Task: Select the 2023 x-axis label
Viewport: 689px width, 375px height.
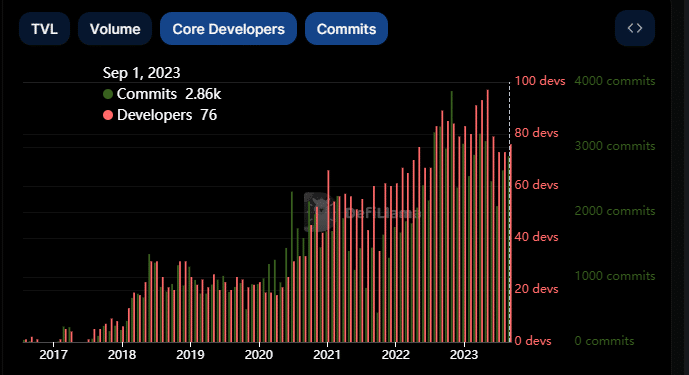Action: point(464,355)
